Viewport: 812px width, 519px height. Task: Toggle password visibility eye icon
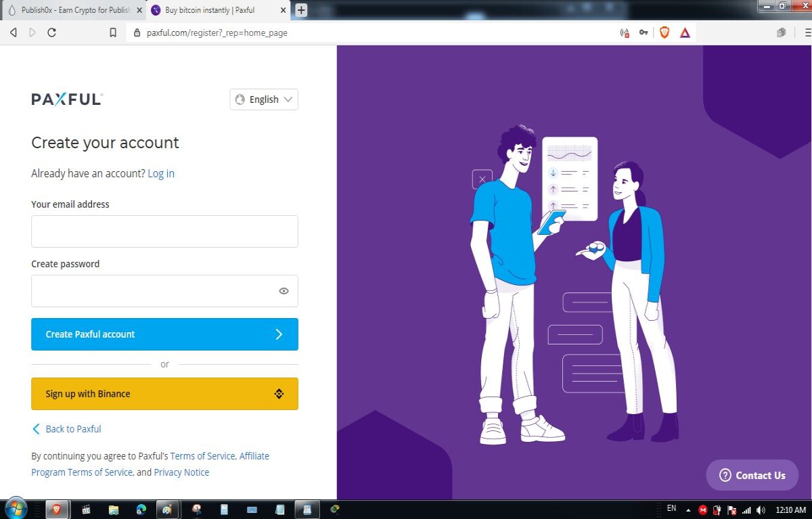pos(284,291)
